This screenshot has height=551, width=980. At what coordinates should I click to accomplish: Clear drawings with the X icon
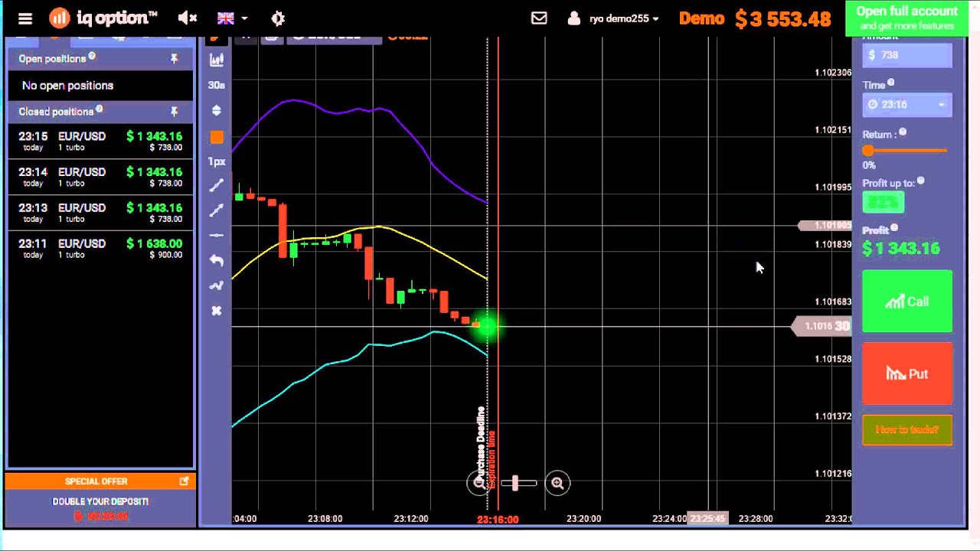217,311
